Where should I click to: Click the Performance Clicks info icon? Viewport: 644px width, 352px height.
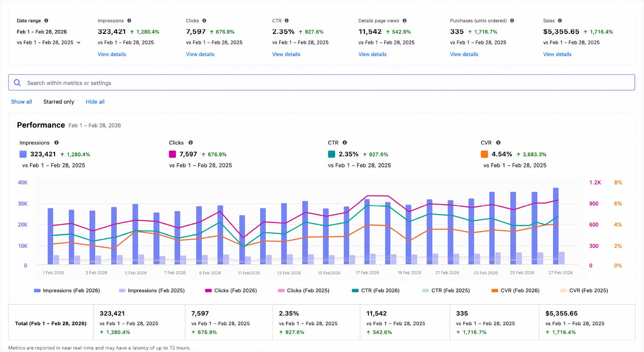tap(191, 143)
